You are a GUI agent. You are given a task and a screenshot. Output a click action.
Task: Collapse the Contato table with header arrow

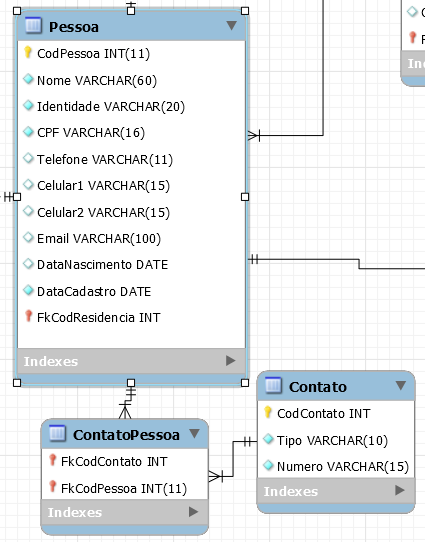(401, 385)
